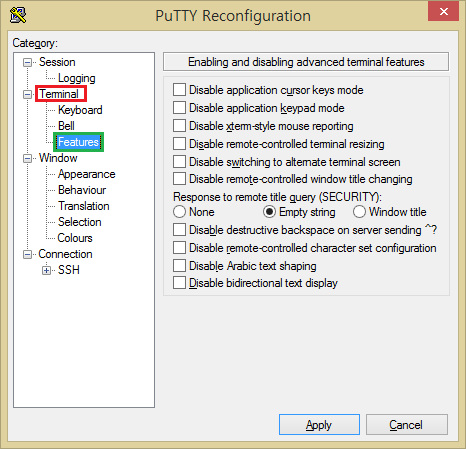Image resolution: width=466 pixels, height=449 pixels.
Task: Go to Colours settings
Action: 75,238
